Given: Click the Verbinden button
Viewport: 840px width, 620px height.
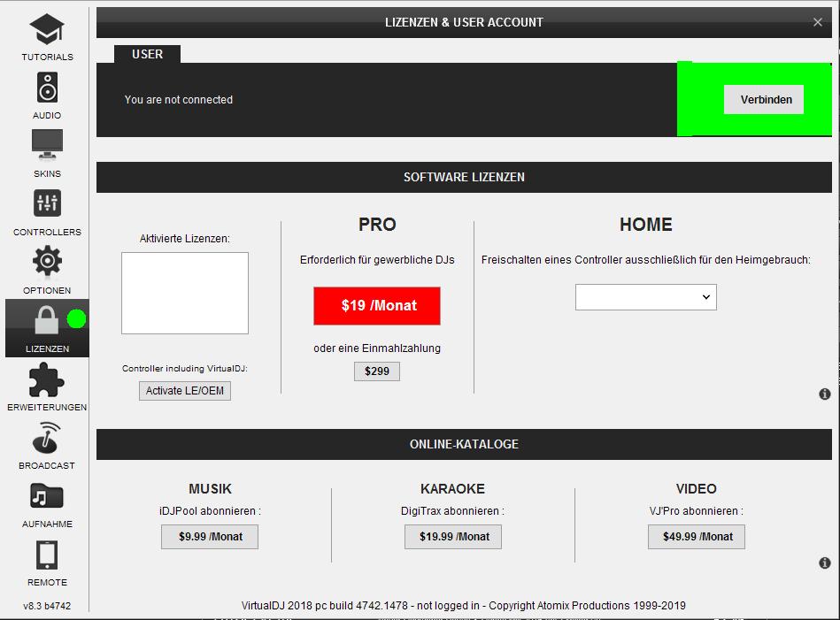Looking at the screenshot, I should pos(763,100).
